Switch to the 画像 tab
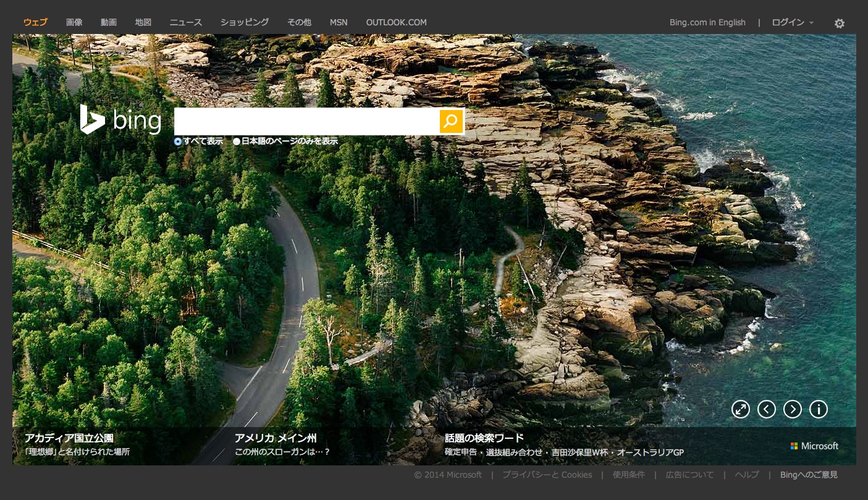Image resolution: width=868 pixels, height=500 pixels. click(74, 22)
